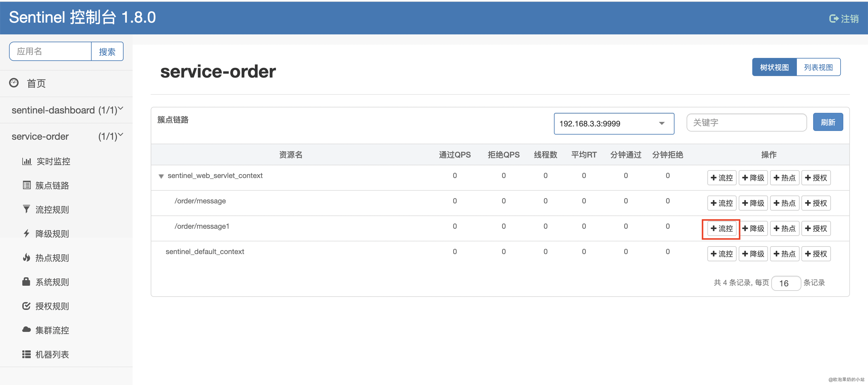Click the logout icon labeled 注销
The image size is (868, 385).
(x=834, y=19)
